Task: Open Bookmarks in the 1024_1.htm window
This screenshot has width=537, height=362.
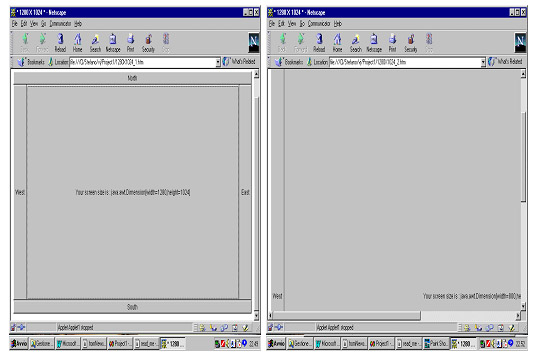Action: 32,62
